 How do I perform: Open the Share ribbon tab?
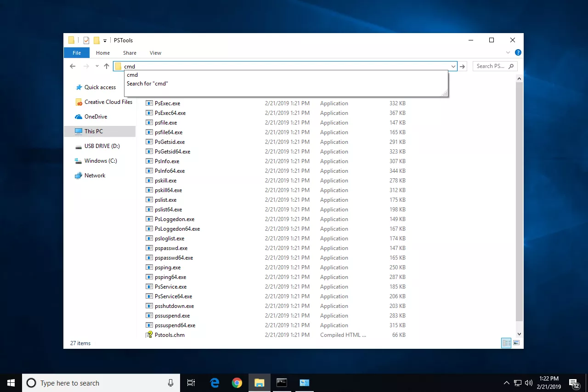pyautogui.click(x=130, y=53)
